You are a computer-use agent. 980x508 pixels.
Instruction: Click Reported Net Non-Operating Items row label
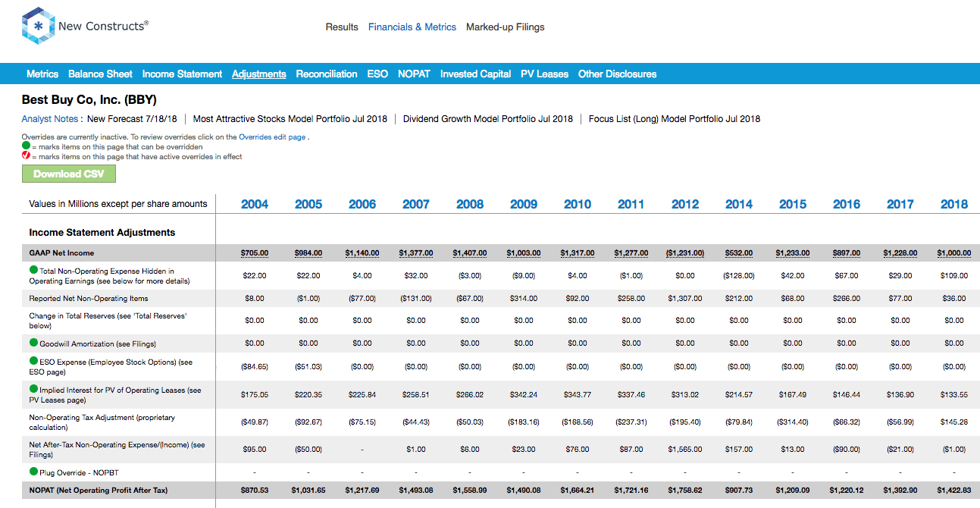coord(89,298)
